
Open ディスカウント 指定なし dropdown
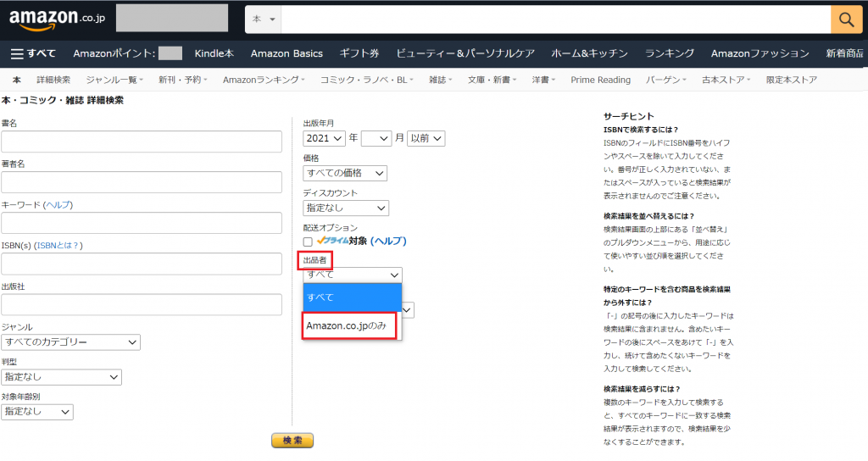coord(346,208)
